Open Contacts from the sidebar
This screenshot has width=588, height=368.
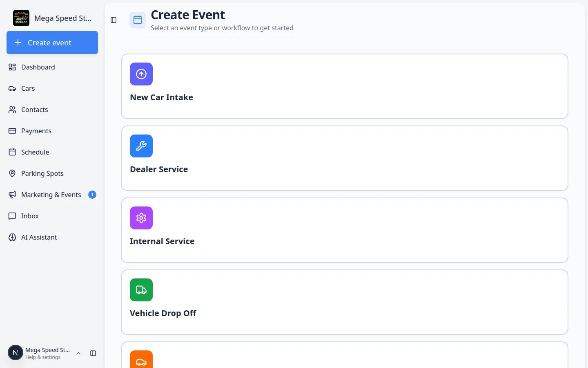52,110
